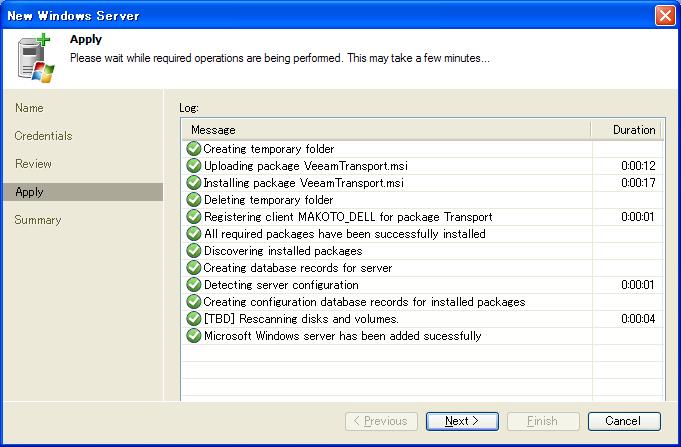
Task: Close the New Windows Server dialog
Action: (x=665, y=16)
